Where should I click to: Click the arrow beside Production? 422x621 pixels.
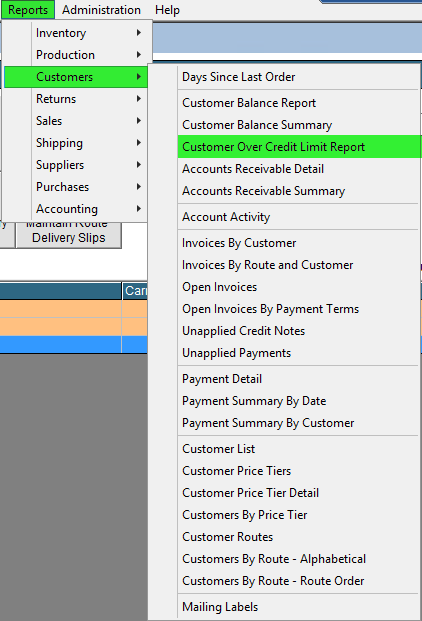point(139,54)
